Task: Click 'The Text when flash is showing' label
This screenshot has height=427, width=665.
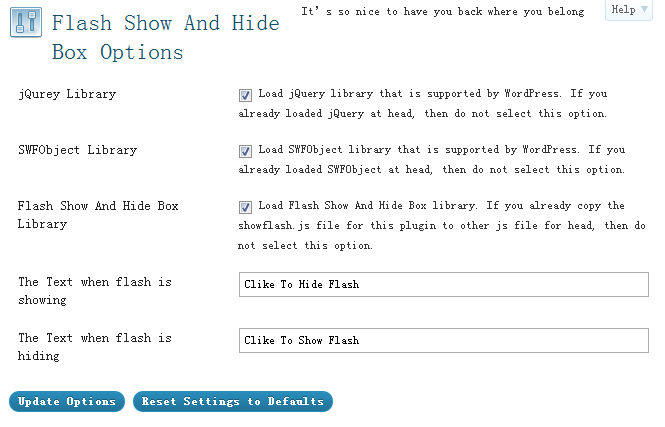Action: click(x=95, y=291)
